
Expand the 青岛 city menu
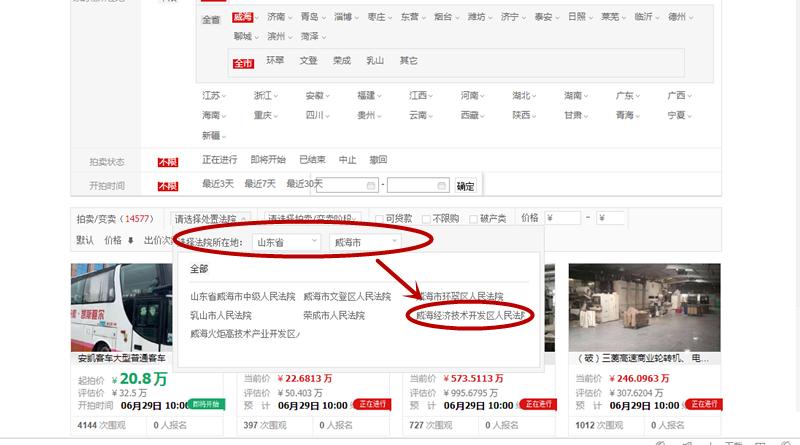(313, 17)
